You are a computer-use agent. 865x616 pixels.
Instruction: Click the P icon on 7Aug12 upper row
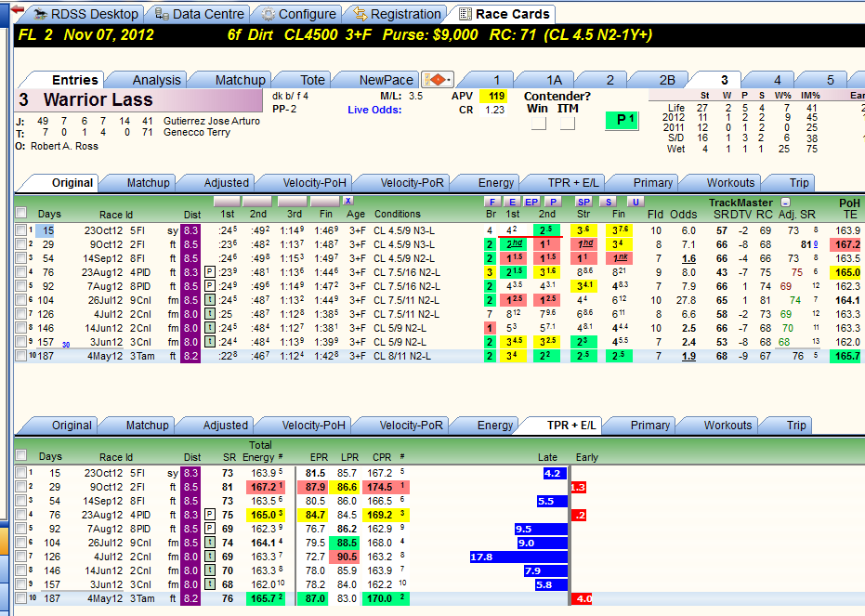[x=210, y=286]
